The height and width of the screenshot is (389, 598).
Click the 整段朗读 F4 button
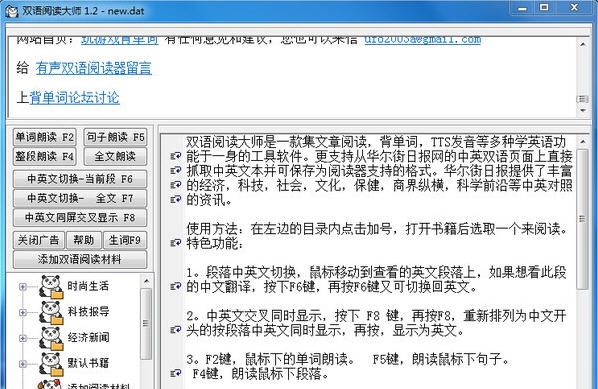45,156
